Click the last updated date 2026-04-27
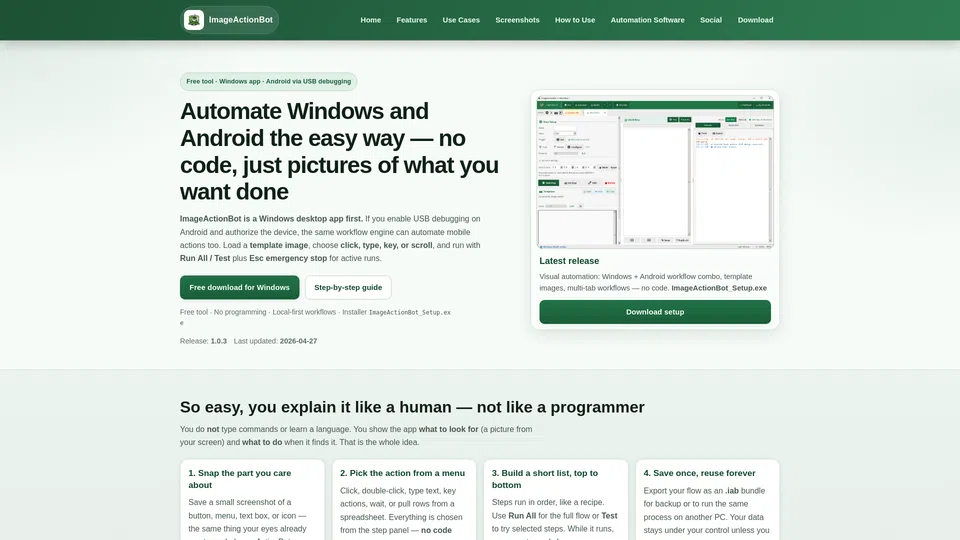 298,341
